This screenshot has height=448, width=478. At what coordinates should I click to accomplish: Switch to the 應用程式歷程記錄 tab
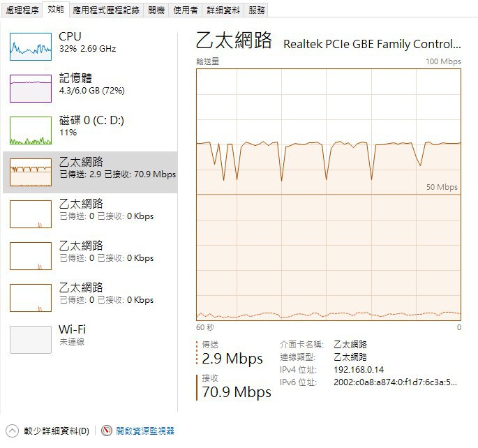point(106,10)
